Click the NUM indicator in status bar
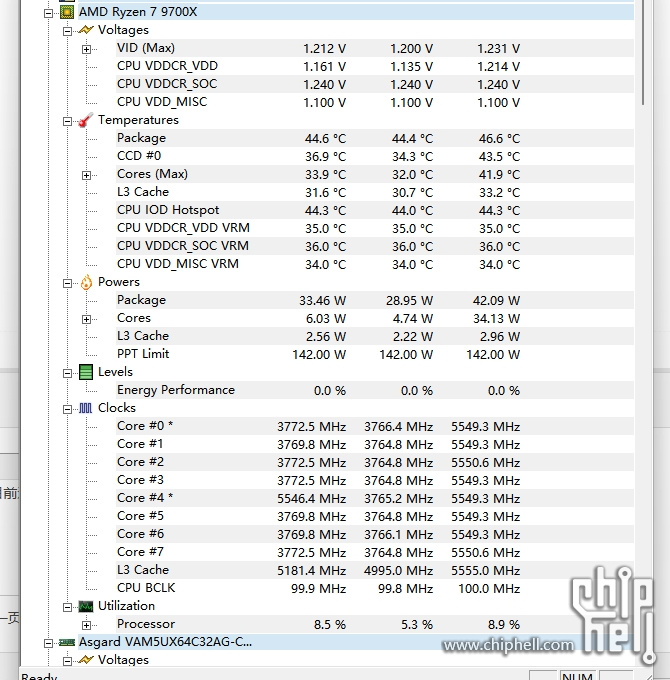Viewport: 670px width, 680px height. [578, 676]
